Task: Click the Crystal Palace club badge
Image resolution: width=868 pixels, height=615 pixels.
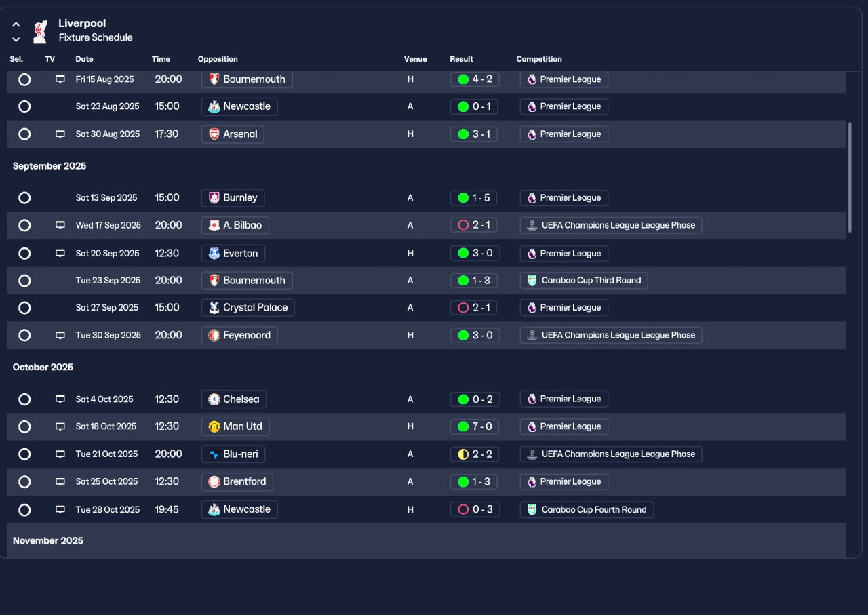Action: coord(214,308)
